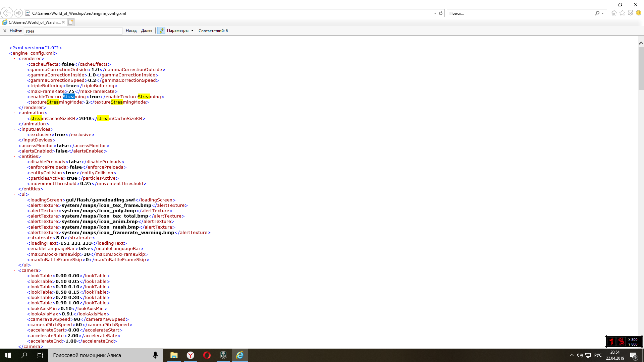Collapse the inputDevices node

pyautogui.click(x=14, y=129)
